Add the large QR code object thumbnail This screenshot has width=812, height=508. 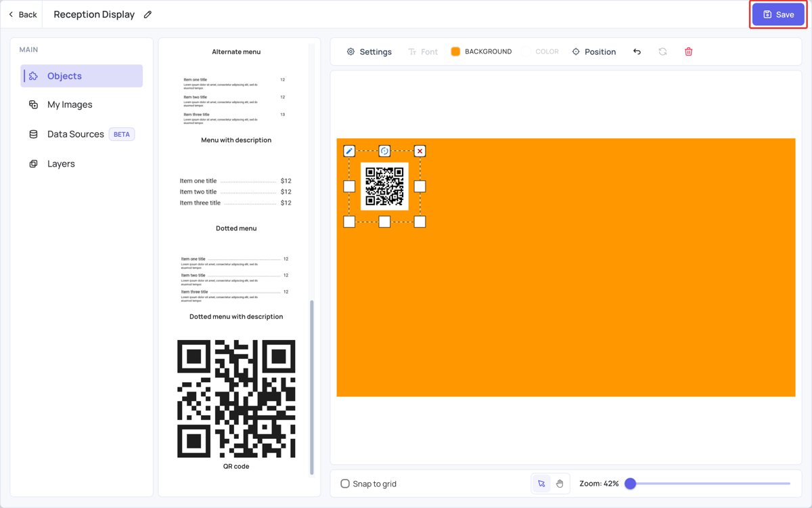236,398
